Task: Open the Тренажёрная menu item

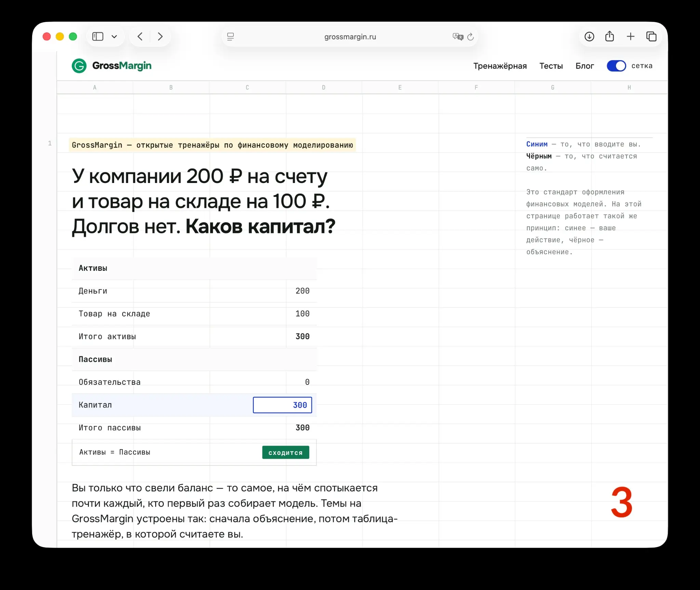Action: [500, 66]
